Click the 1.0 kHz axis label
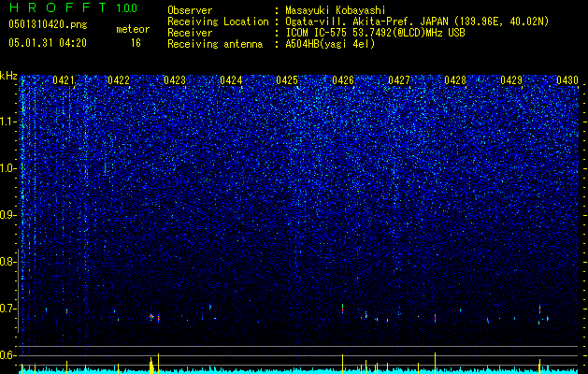Viewport: 588px width, 374px height. [x=7, y=168]
